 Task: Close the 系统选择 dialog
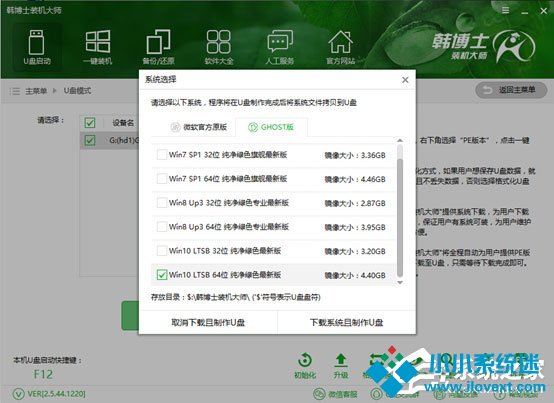(x=405, y=80)
